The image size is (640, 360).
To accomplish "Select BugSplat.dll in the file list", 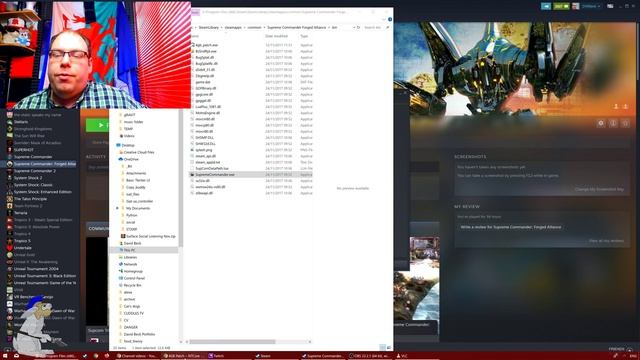I will click(204, 58).
